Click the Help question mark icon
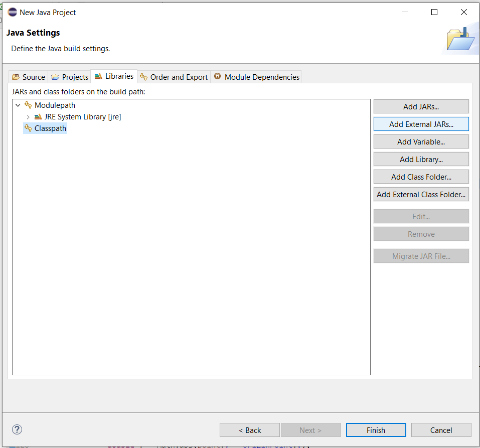Image resolution: width=480 pixels, height=448 pixels. click(17, 429)
